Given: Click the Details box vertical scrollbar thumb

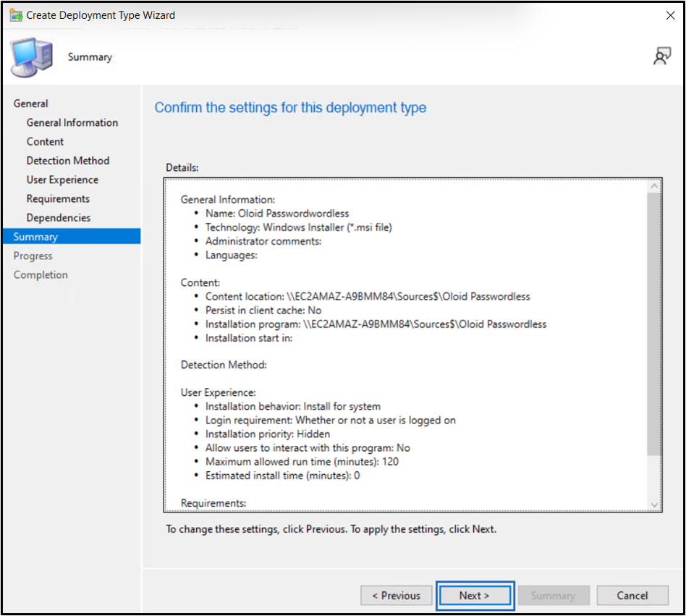Looking at the screenshot, I should coord(654,324).
